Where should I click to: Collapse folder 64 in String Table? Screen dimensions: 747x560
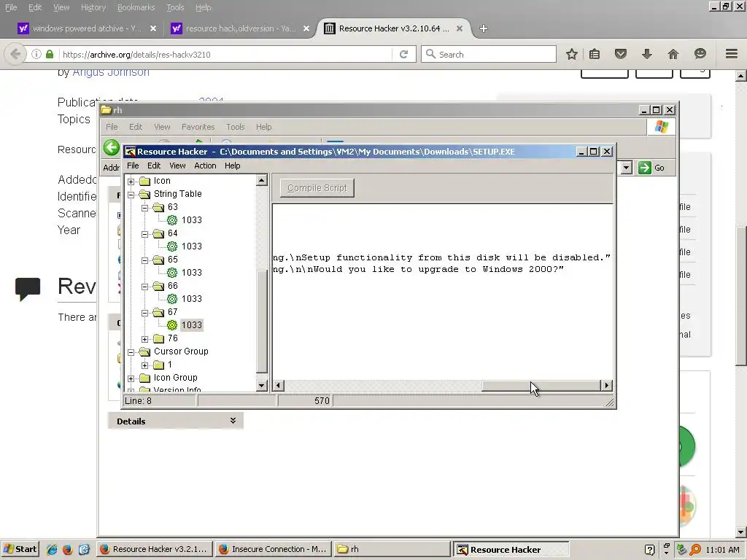[x=145, y=234]
